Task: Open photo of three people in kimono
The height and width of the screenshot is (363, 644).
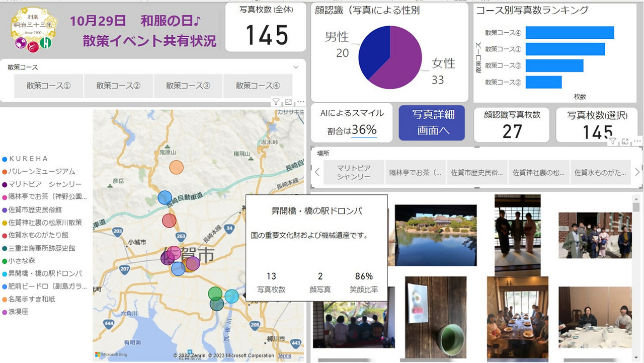Action: coord(517,236)
